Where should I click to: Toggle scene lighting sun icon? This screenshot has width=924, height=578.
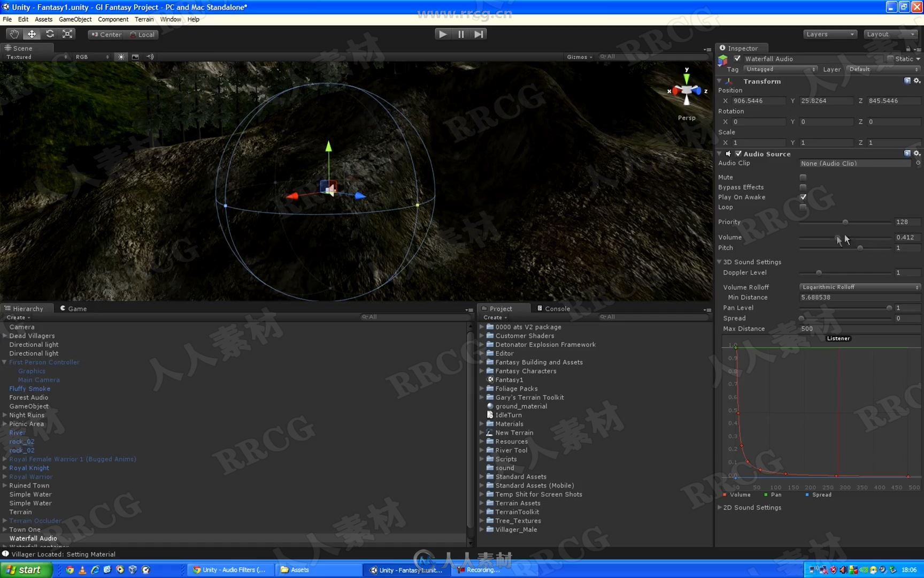(x=121, y=57)
